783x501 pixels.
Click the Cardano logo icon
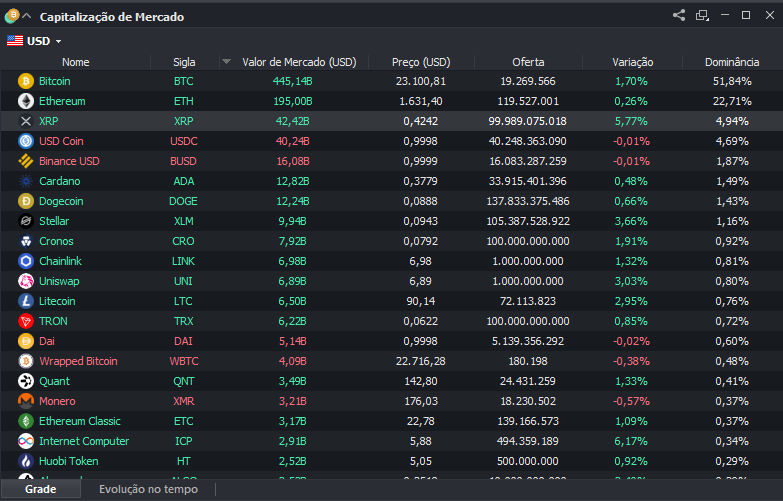(26, 181)
